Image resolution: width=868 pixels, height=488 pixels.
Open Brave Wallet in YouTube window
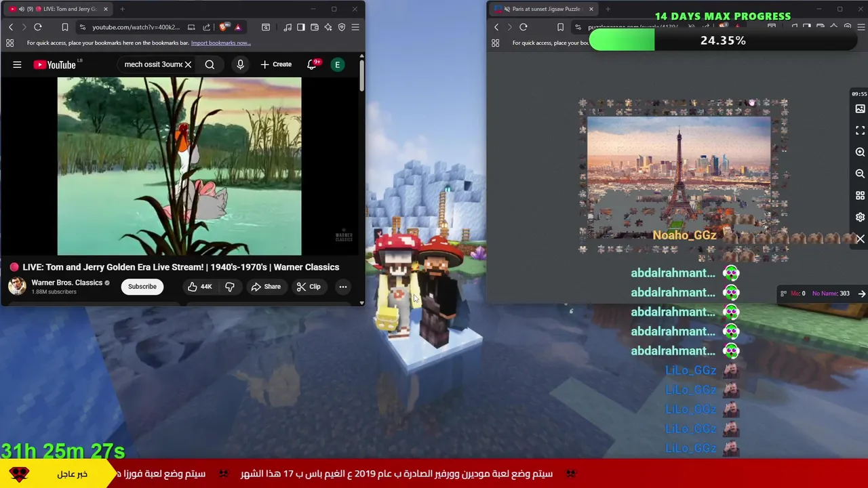pyautogui.click(x=315, y=27)
